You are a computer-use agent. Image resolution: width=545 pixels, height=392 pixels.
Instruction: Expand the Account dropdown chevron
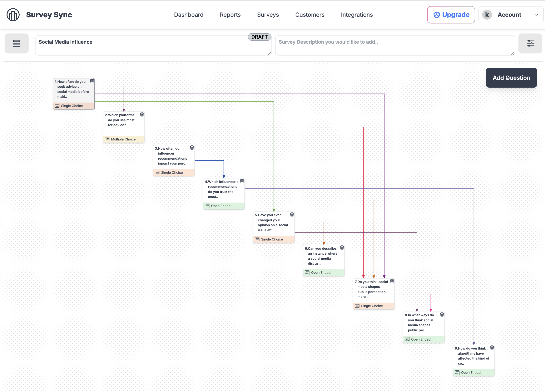[537, 15]
